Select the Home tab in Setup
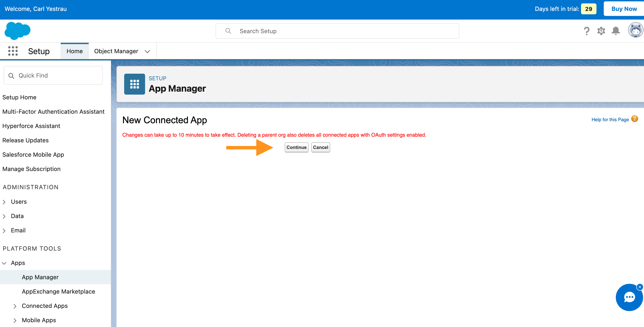The image size is (644, 327). (74, 51)
